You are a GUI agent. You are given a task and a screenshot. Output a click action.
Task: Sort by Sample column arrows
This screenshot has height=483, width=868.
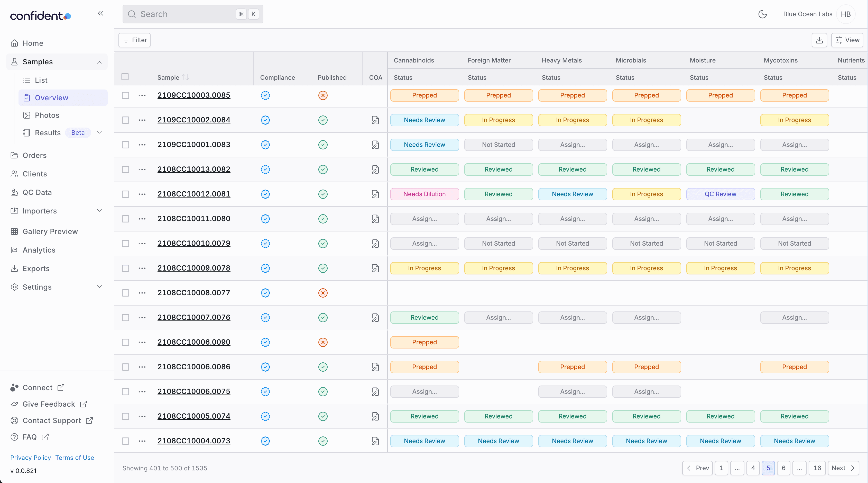(186, 77)
